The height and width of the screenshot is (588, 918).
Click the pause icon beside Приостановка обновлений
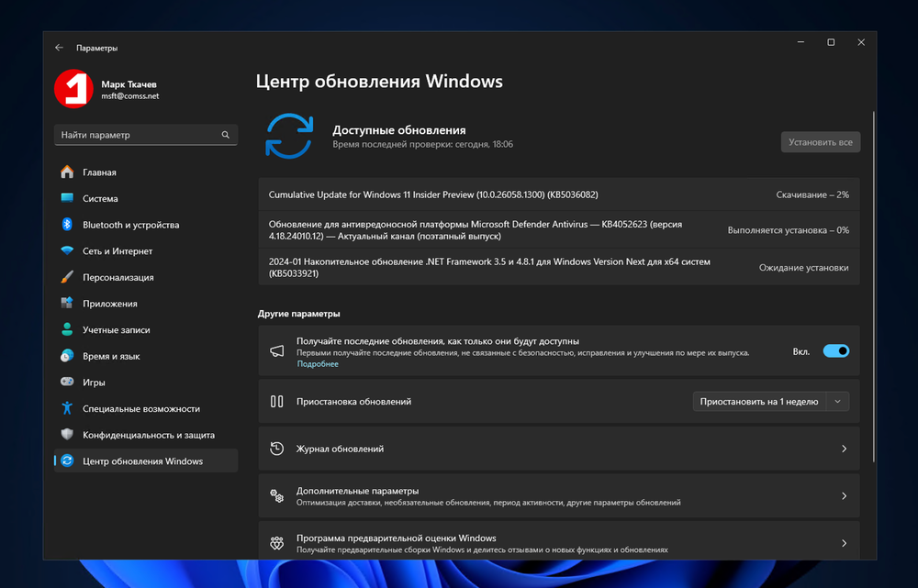coord(277,402)
